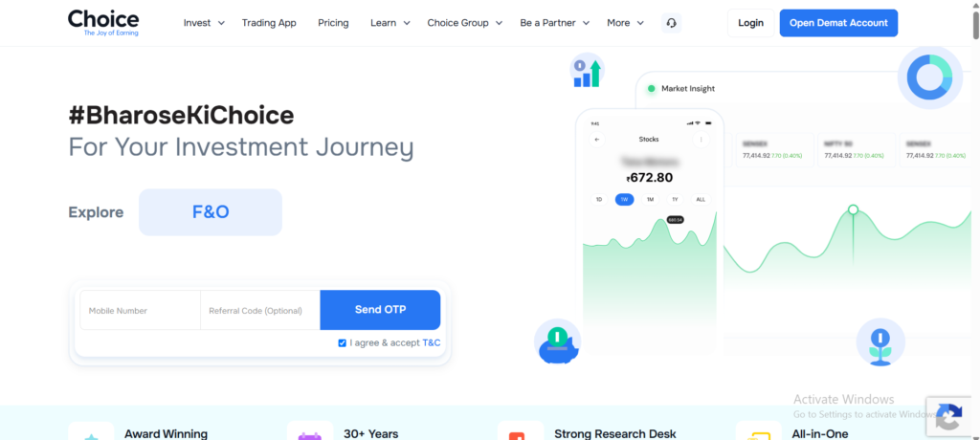Click the Login button
The image size is (980, 440).
tap(750, 23)
